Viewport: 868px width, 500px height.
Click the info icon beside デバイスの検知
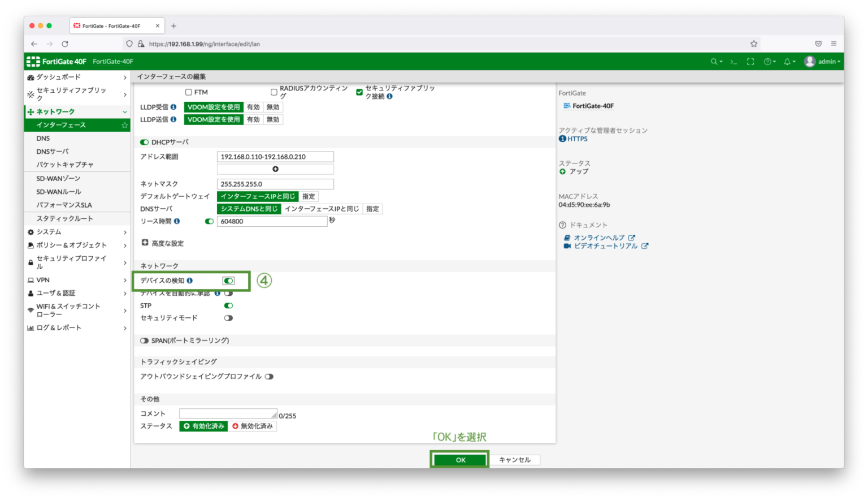pyautogui.click(x=191, y=281)
